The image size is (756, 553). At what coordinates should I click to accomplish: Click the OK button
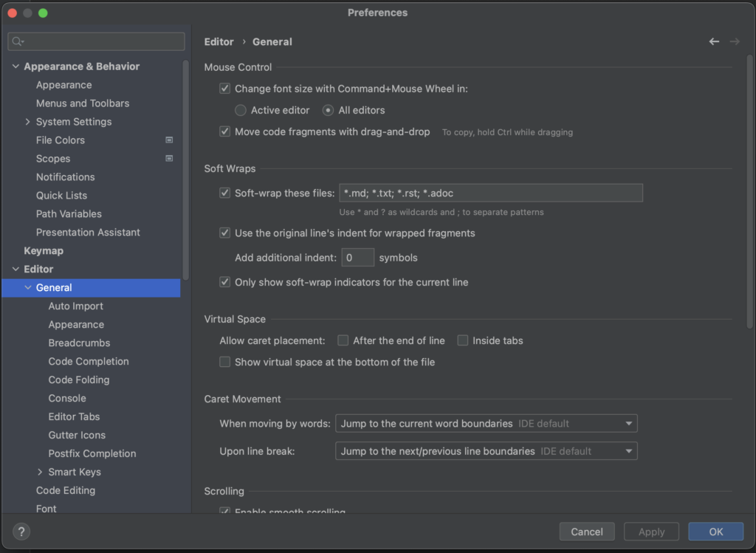(715, 531)
